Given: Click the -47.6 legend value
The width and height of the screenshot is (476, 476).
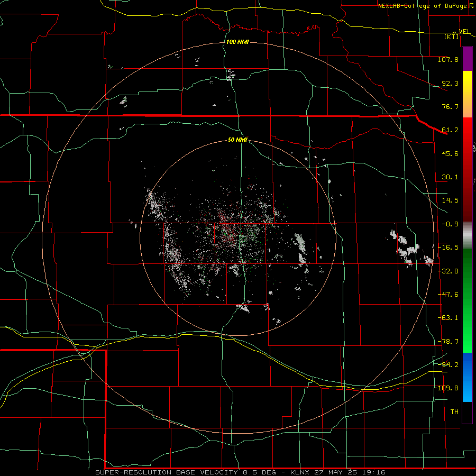Looking at the screenshot, I should 448,295.
